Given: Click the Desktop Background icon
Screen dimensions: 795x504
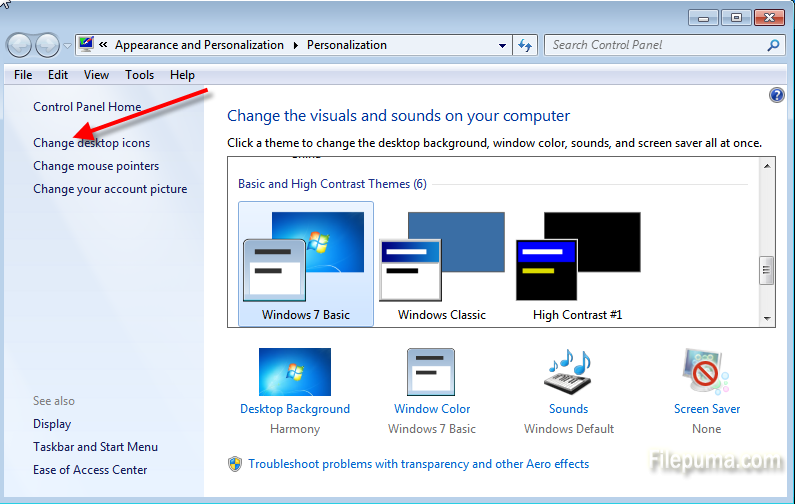Looking at the screenshot, I should pos(294,372).
